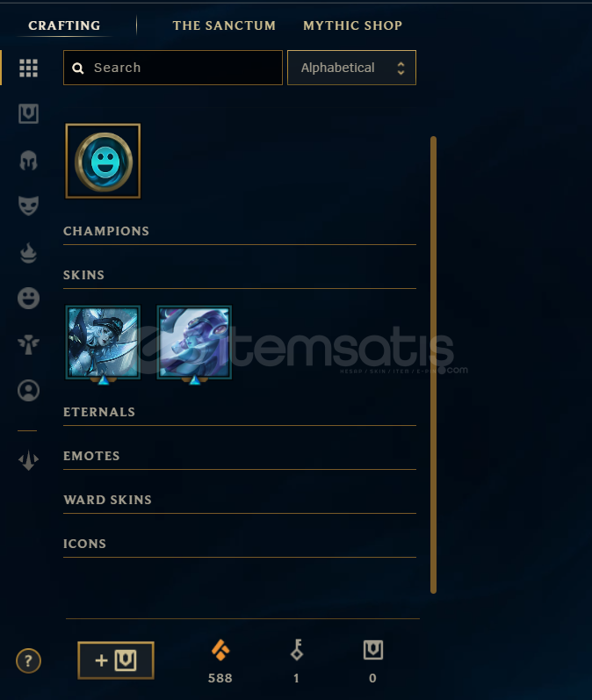Open the materials filter icon below divider
The height and width of the screenshot is (700, 592).
[x=28, y=460]
